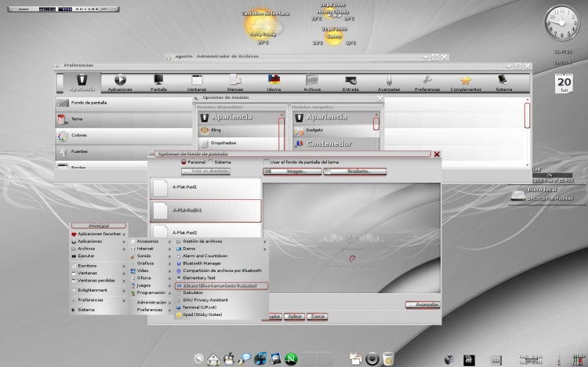
Task: Click the Módulos disponibles list scrollbar
Action: [x=281, y=133]
